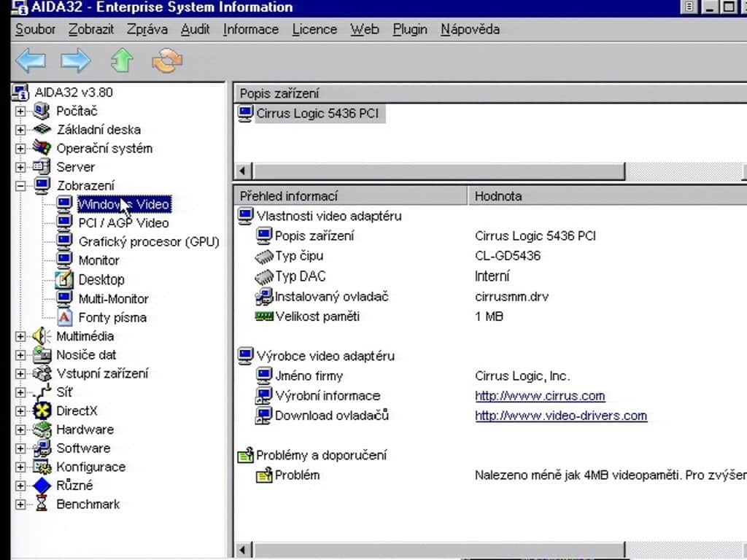Open the Nápověda menu
Viewport: 747px width, 560px height.
[x=471, y=29]
